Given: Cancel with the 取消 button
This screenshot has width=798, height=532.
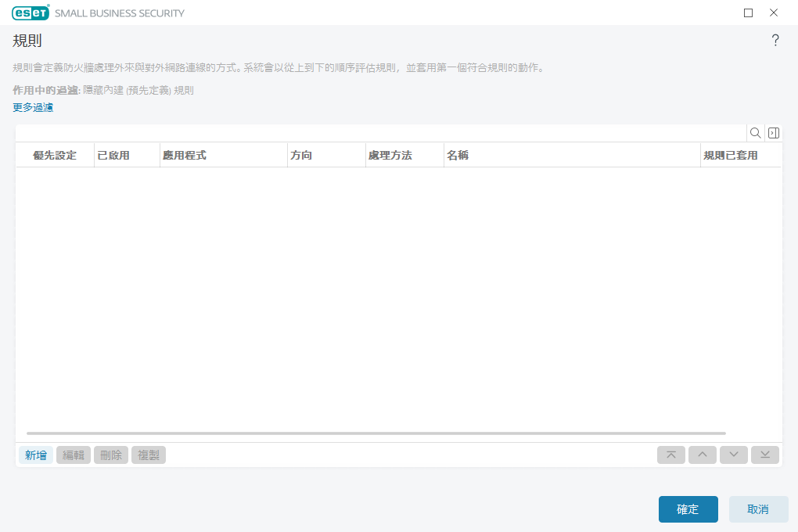Looking at the screenshot, I should (x=758, y=509).
